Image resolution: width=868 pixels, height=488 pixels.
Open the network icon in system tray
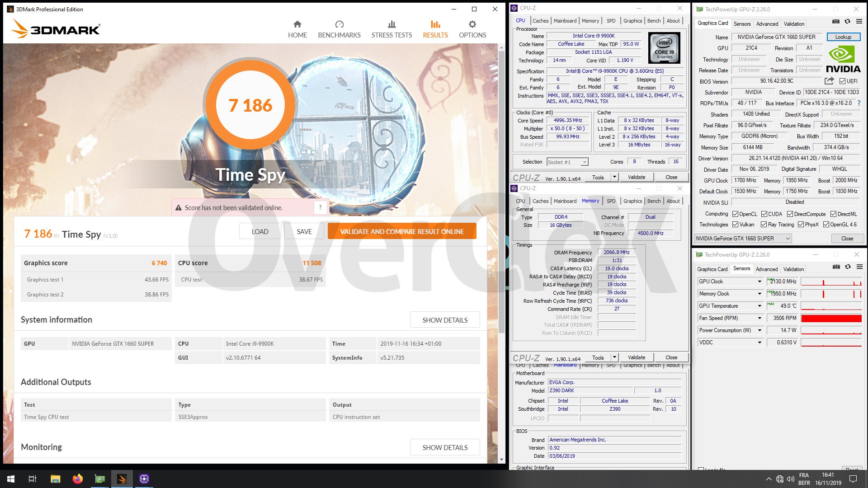point(780,479)
